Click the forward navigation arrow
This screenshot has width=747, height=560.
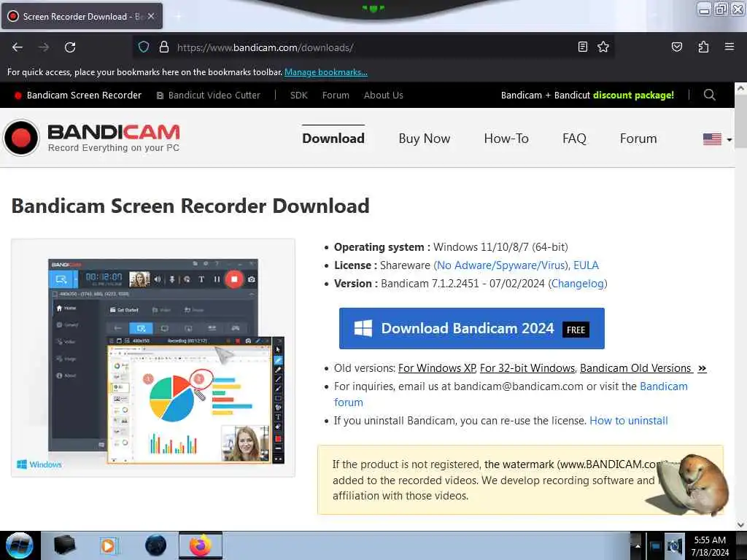pos(44,47)
